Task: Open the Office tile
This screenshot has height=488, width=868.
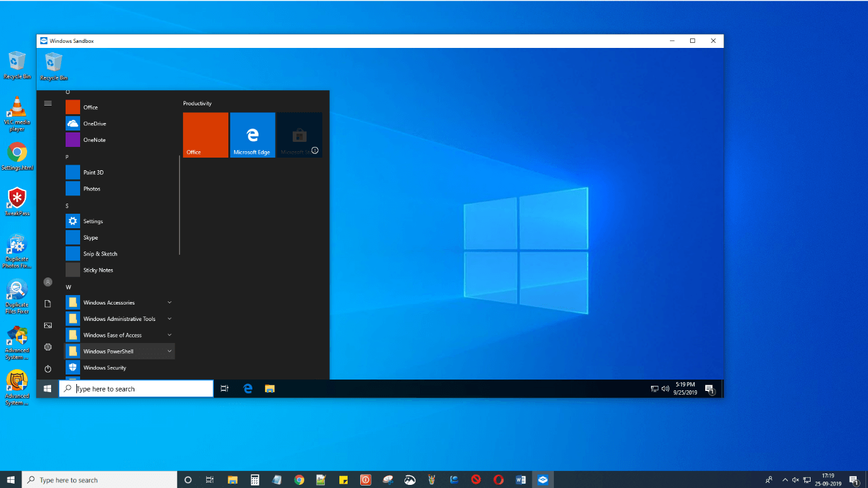Action: 205,134
